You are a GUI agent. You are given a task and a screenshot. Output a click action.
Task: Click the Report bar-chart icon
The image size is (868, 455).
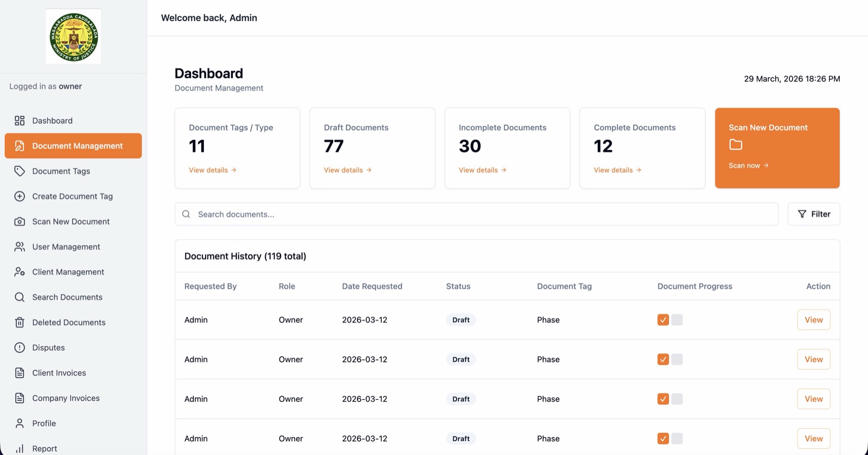pyautogui.click(x=20, y=448)
